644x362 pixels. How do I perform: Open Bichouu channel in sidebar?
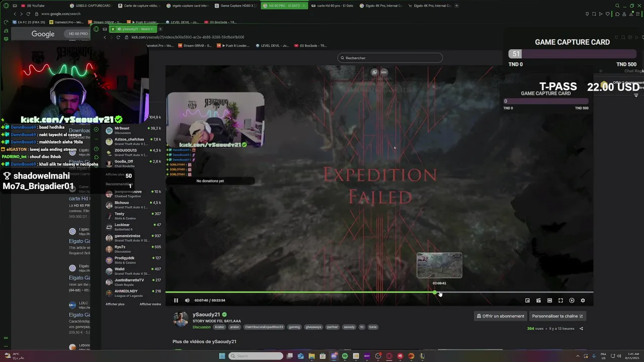coord(133,205)
